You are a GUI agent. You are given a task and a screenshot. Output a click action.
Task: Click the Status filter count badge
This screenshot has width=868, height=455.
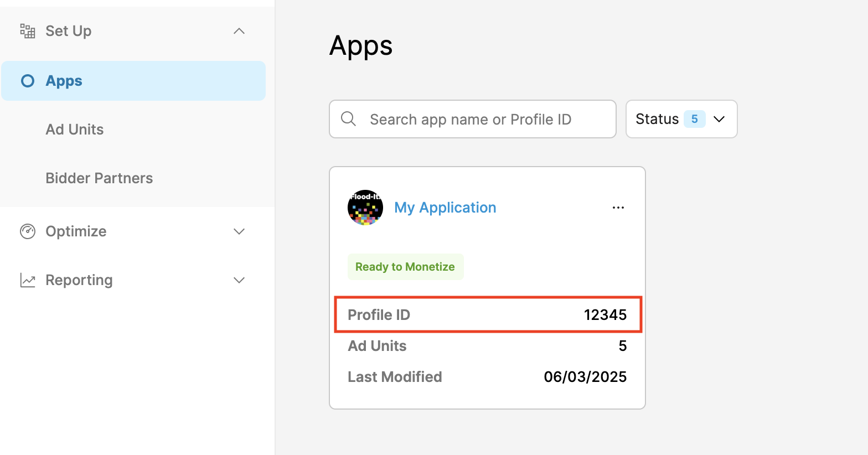[x=694, y=119]
